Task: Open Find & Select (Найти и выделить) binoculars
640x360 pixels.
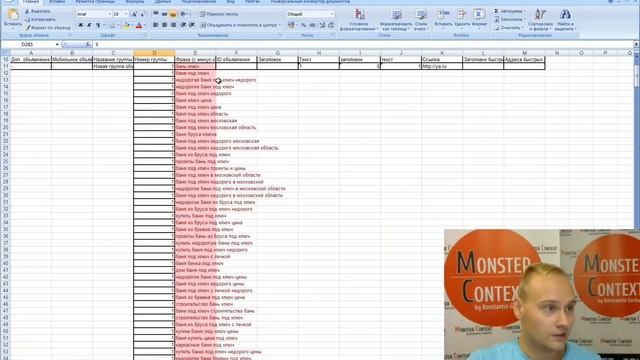Action: [565, 20]
